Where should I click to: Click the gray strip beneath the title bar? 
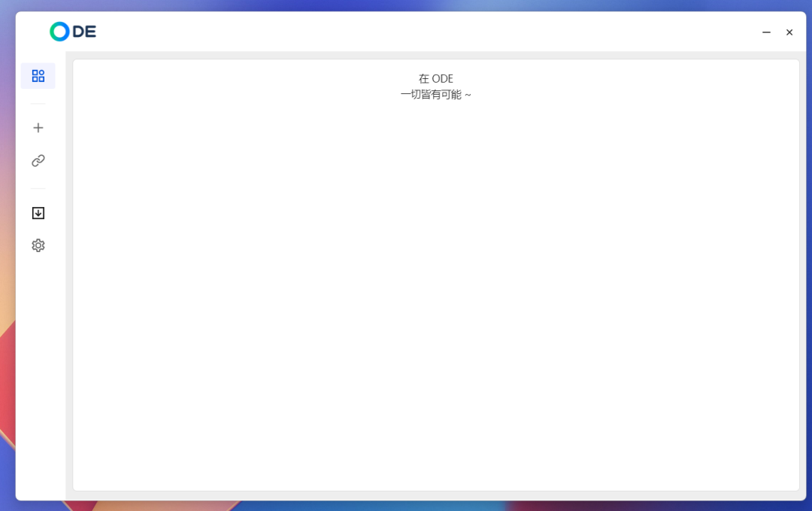click(436, 55)
